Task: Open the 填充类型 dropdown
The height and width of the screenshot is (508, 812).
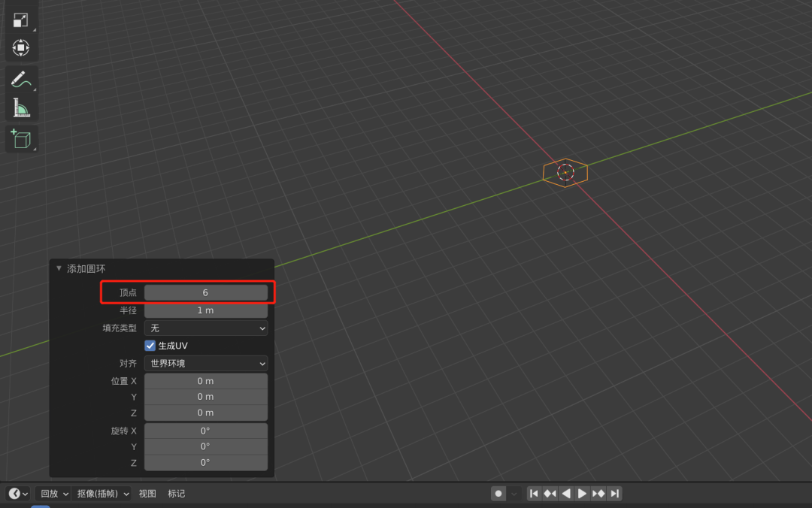Action: [x=205, y=328]
